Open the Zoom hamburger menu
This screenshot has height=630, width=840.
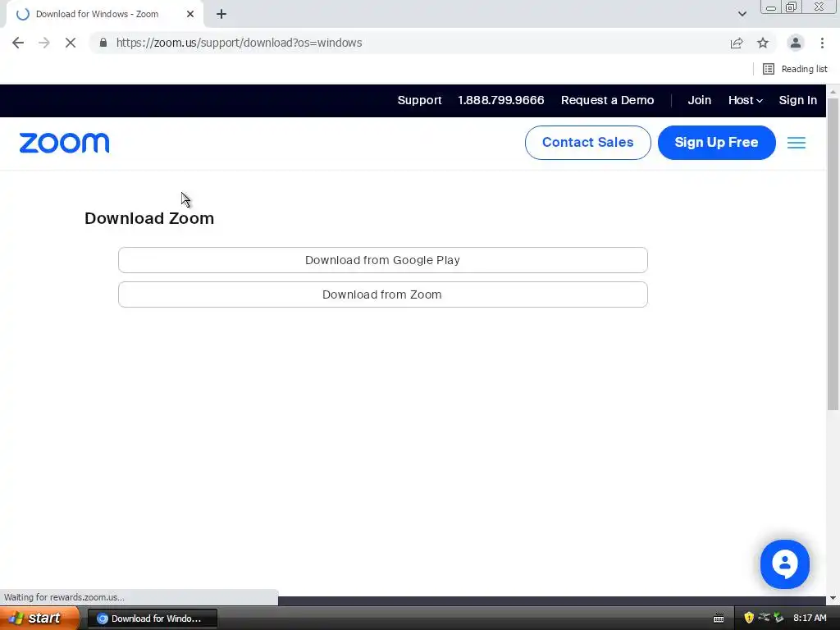[x=796, y=143]
